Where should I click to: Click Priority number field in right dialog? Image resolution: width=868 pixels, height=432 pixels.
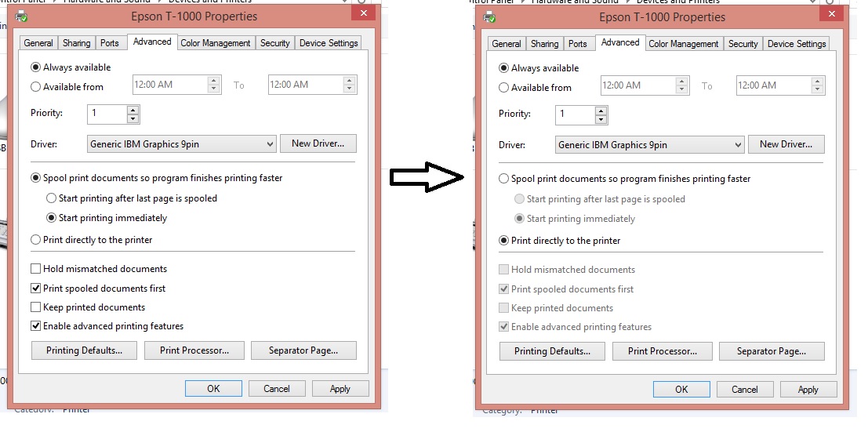tap(576, 114)
